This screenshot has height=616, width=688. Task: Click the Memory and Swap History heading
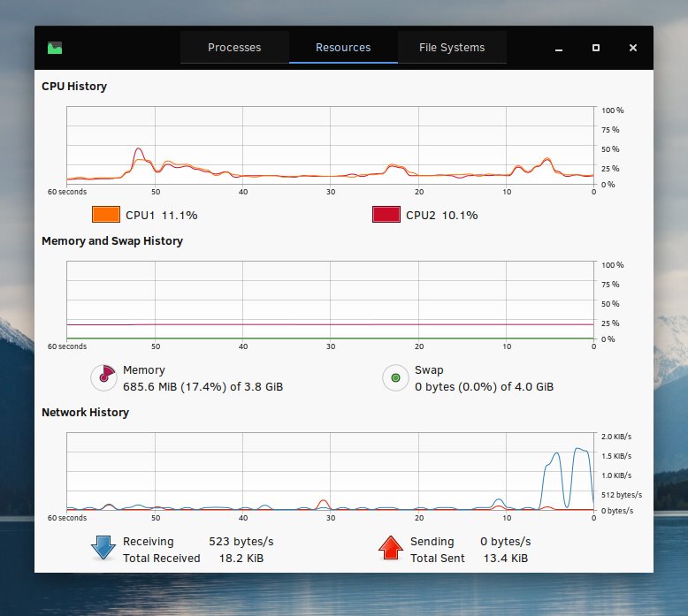[x=112, y=241]
